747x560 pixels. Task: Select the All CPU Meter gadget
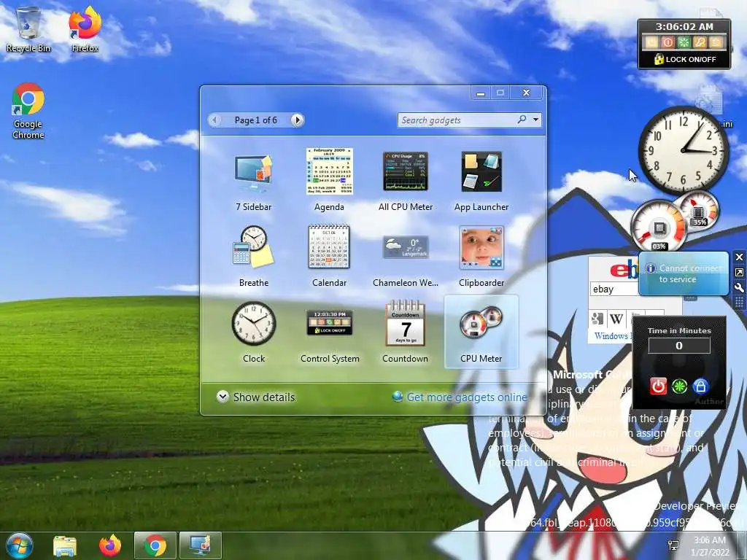click(x=406, y=181)
